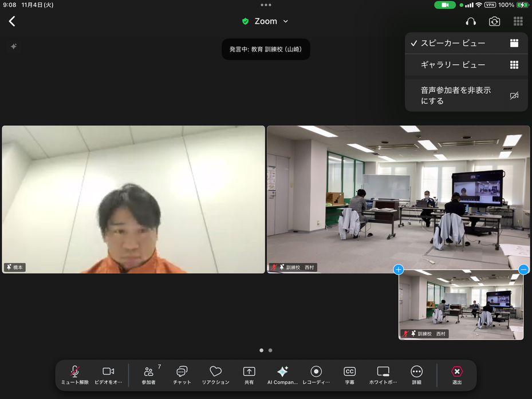Enable closed captions (字幕)
This screenshot has width=532, height=399.
click(349, 375)
